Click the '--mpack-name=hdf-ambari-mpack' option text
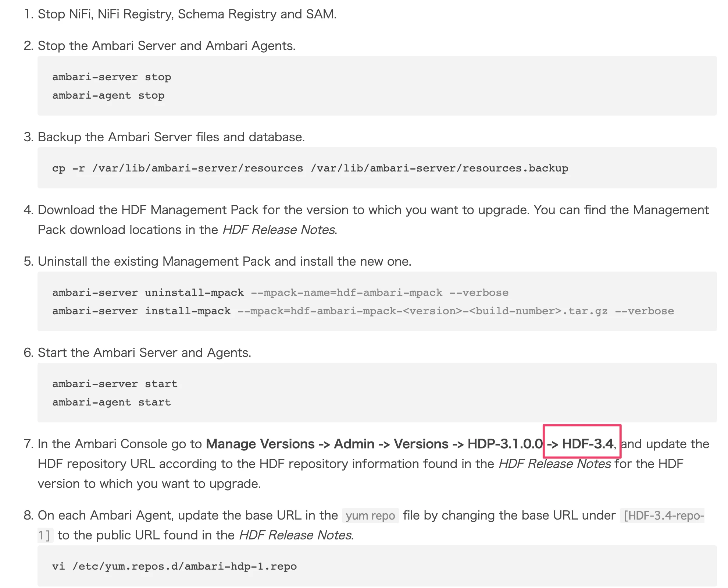Image resolution: width=728 pixels, height=588 pixels. tap(347, 293)
